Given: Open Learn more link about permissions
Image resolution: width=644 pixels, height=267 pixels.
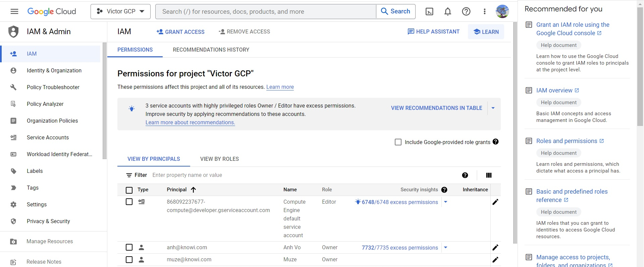Looking at the screenshot, I should (280, 87).
